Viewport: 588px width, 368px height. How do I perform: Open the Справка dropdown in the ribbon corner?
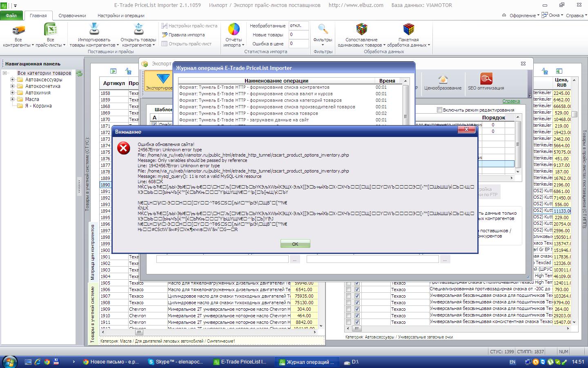point(577,16)
